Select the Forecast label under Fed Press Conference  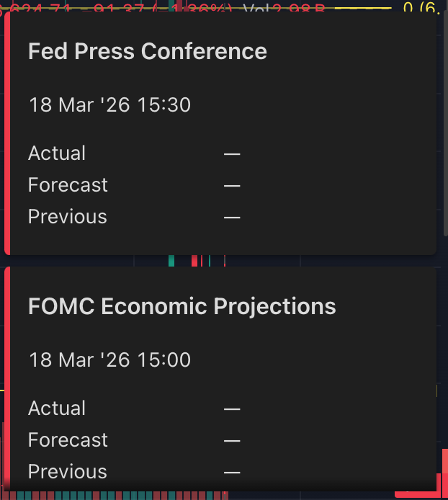tap(68, 185)
